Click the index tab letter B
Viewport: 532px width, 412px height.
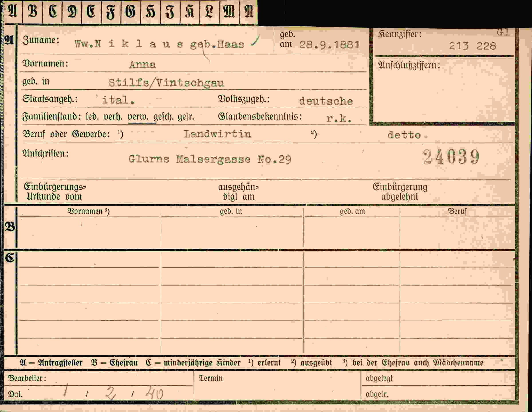tap(32, 12)
